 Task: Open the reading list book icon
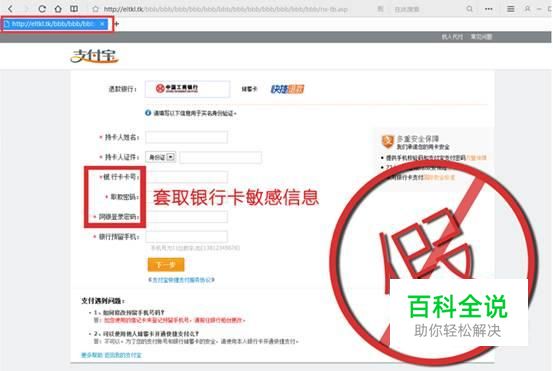click(x=74, y=8)
